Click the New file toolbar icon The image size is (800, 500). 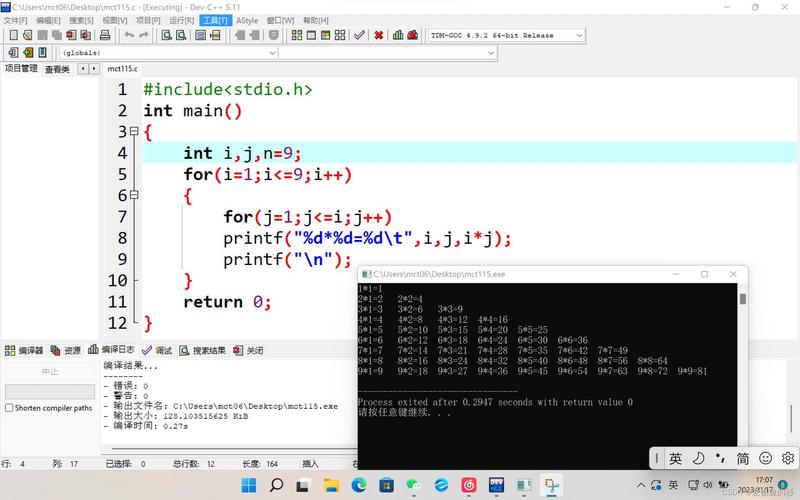[x=12, y=35]
